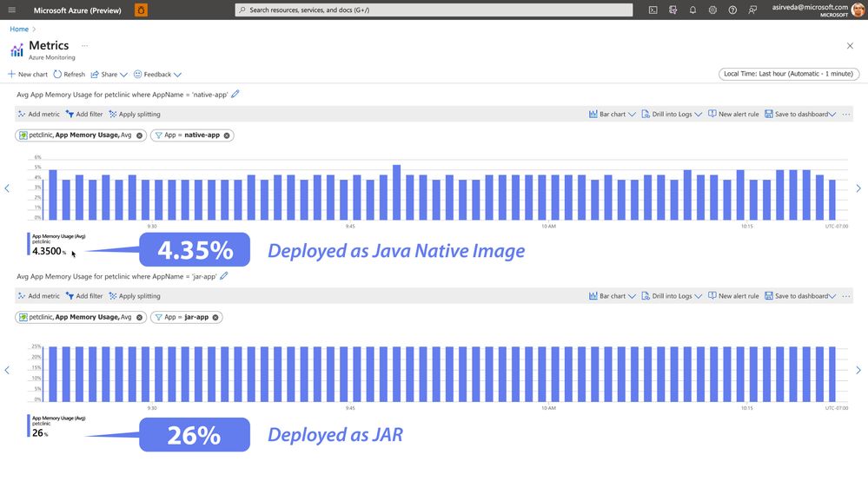Open the Bar chart type dropdown on the native-app chart

pyautogui.click(x=612, y=114)
